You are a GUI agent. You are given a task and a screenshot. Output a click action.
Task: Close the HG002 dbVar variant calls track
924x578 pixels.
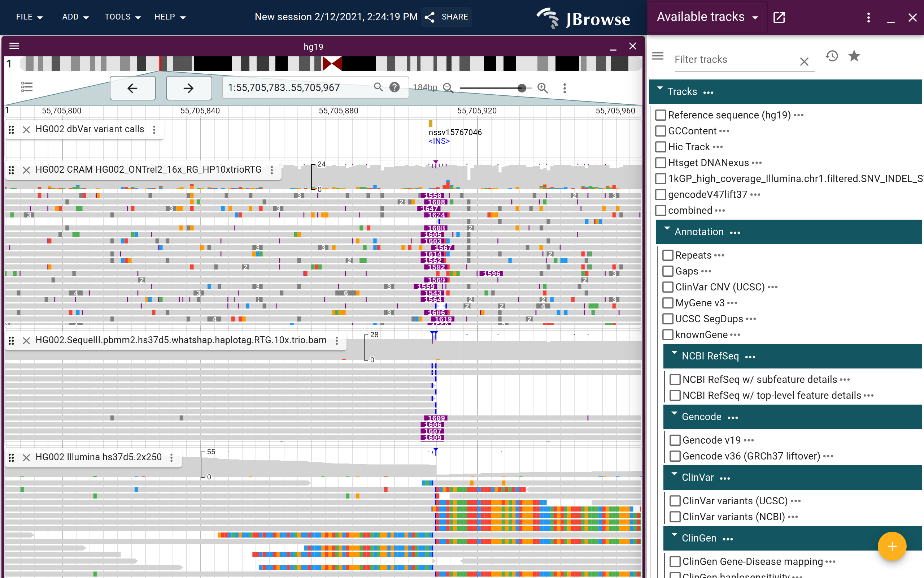26,130
